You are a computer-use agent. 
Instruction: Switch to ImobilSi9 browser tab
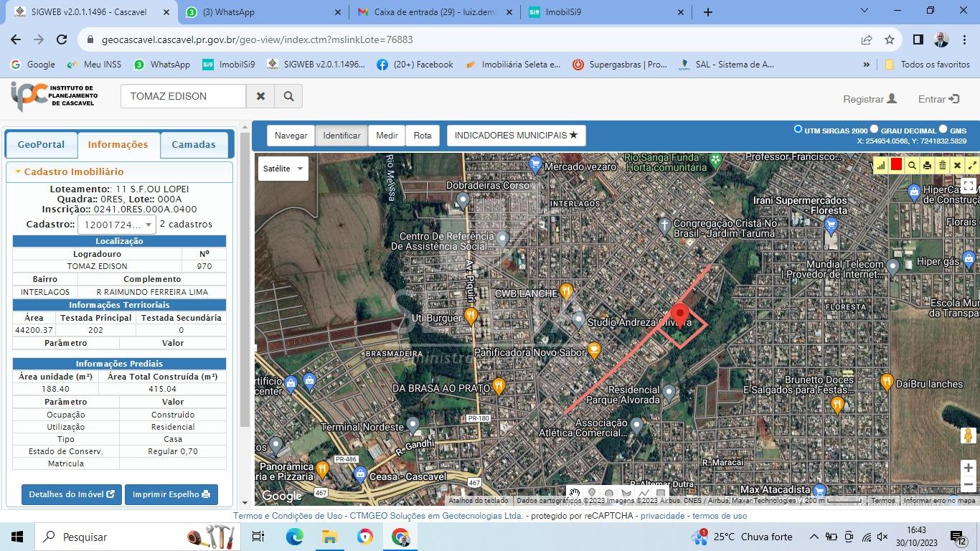click(x=607, y=12)
